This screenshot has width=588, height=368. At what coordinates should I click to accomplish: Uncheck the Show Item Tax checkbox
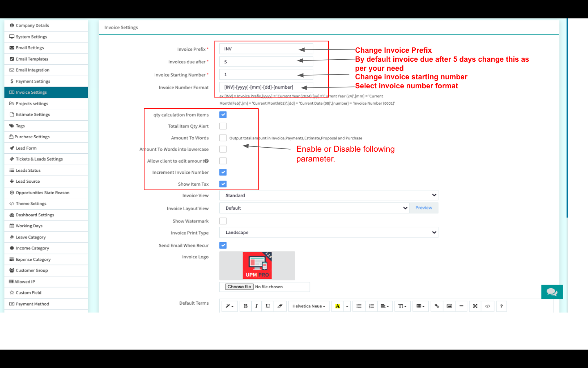click(x=223, y=184)
